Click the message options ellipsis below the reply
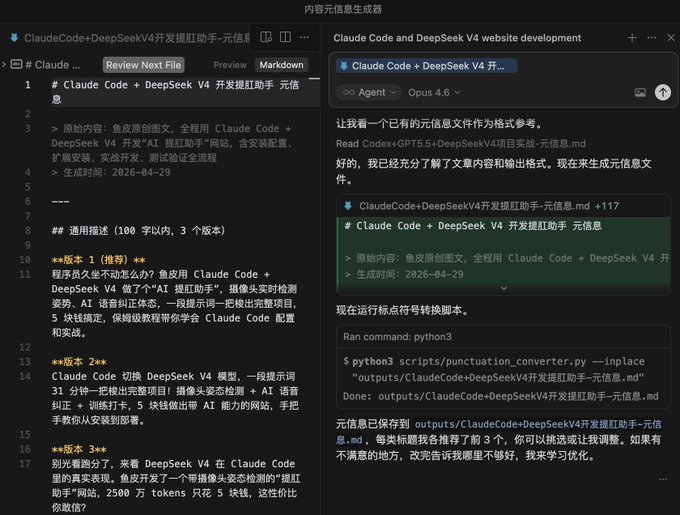The height and width of the screenshot is (515, 680). (663, 479)
